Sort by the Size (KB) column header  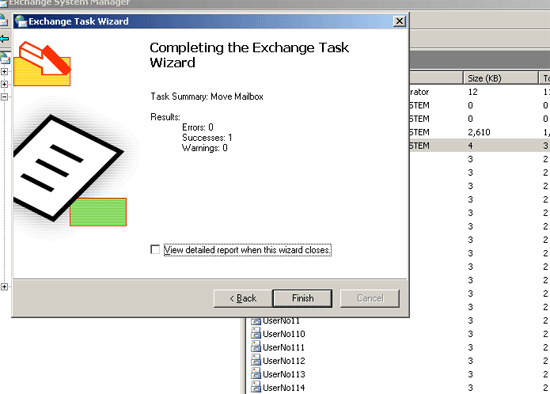(x=501, y=78)
